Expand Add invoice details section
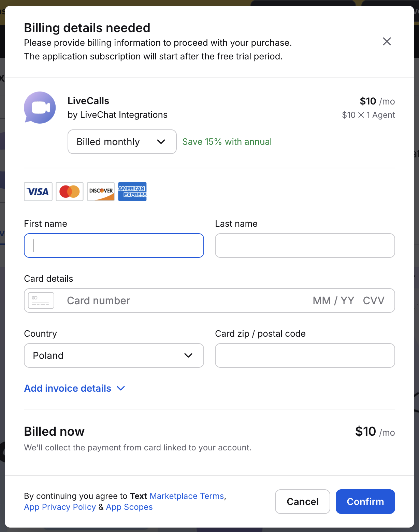The width and height of the screenshot is (419, 532). click(x=74, y=388)
